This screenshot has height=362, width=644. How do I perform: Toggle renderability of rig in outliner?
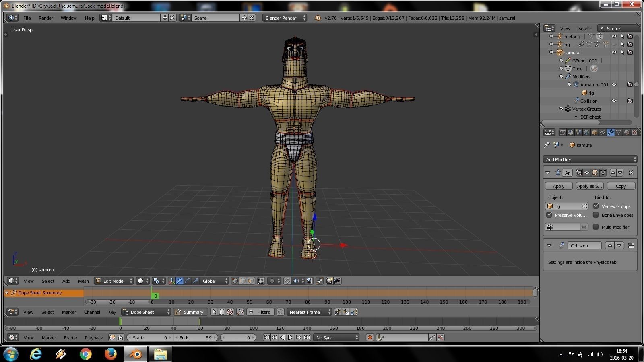pos(630,44)
